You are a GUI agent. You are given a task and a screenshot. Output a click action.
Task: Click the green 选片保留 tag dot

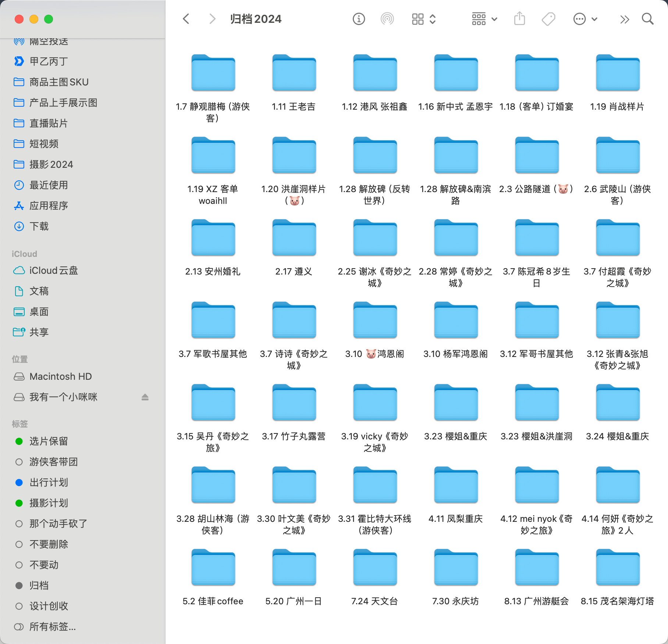coord(19,441)
